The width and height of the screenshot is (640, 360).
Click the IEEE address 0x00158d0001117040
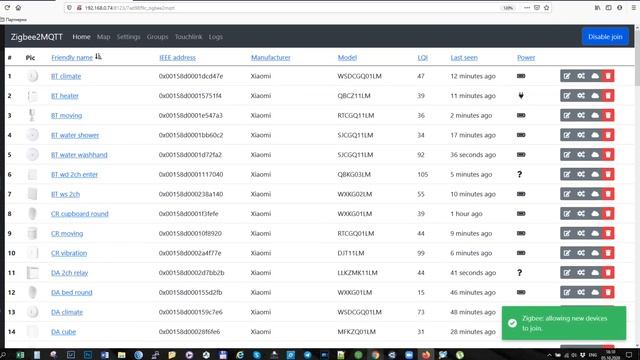[191, 175]
